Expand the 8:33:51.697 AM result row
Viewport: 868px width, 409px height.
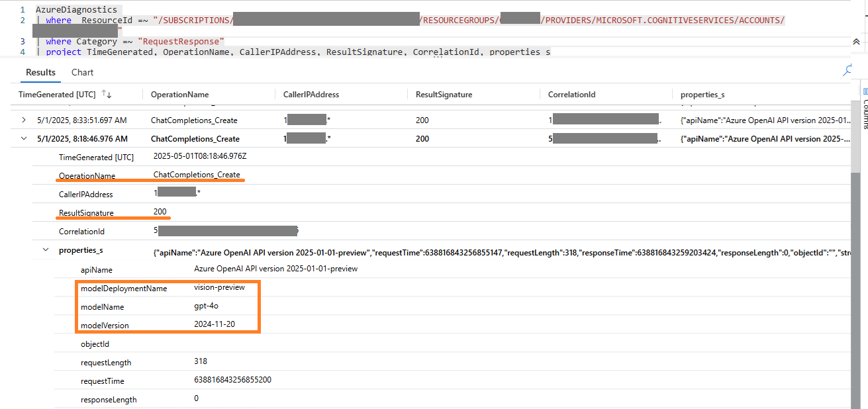tap(24, 120)
